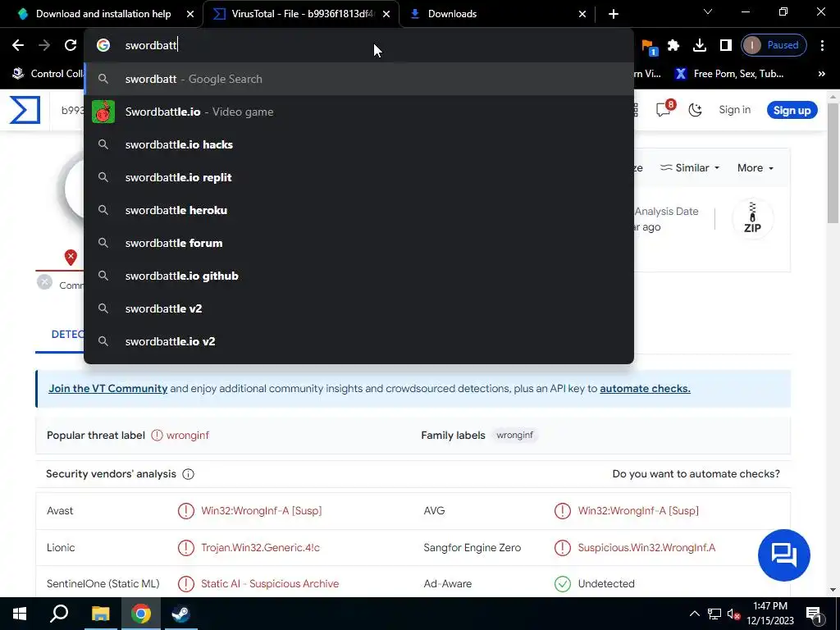Click the wronginf popular threat label
This screenshot has height=630, width=840.
click(x=188, y=436)
